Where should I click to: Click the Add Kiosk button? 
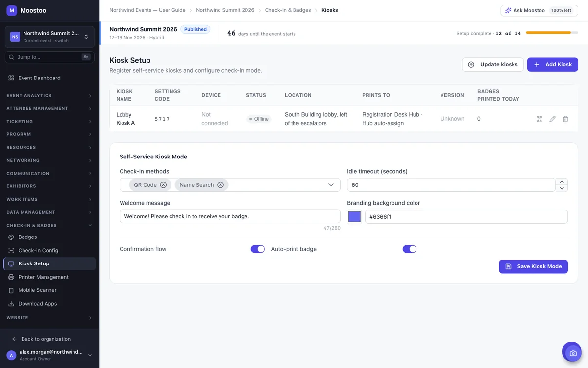pos(553,64)
